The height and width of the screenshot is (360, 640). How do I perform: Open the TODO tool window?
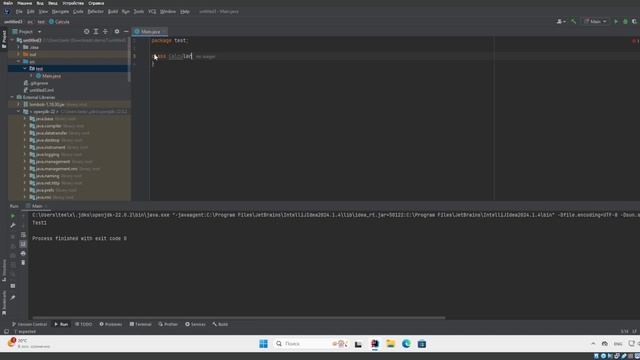pos(83,324)
